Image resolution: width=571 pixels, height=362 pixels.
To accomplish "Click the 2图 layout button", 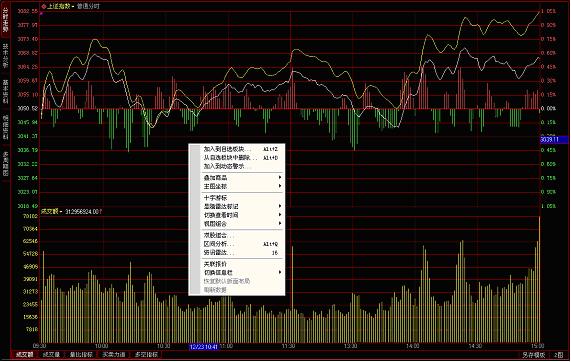I will (559, 355).
